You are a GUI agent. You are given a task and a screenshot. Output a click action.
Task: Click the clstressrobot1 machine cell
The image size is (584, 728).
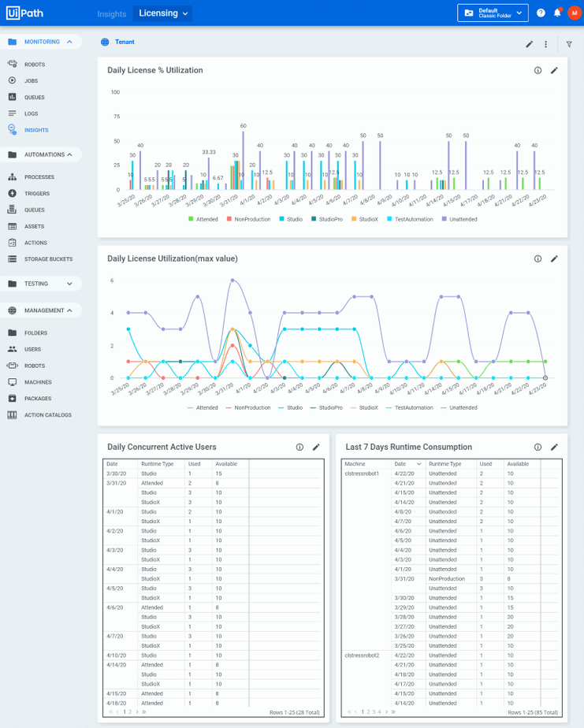click(x=363, y=474)
